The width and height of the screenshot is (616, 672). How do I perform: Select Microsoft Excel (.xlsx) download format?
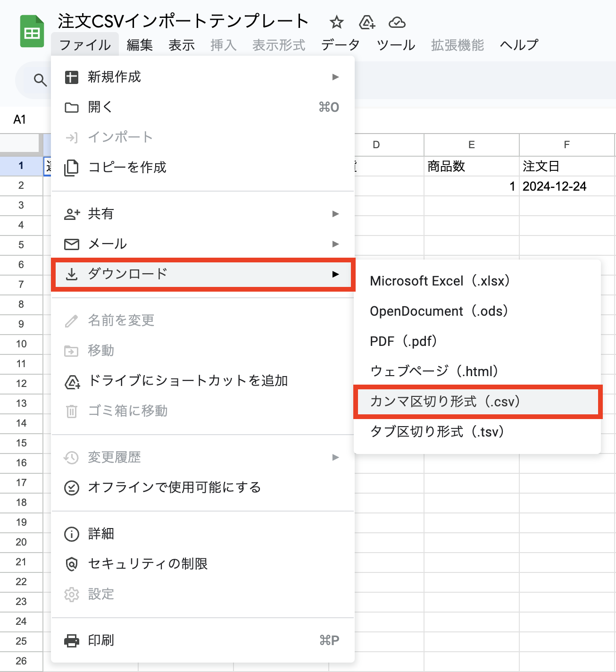[440, 281]
